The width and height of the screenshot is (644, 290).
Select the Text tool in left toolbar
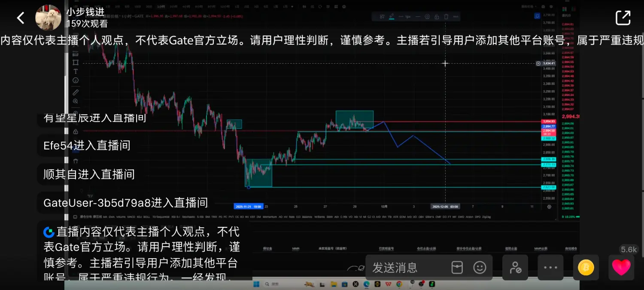pyautogui.click(x=76, y=71)
